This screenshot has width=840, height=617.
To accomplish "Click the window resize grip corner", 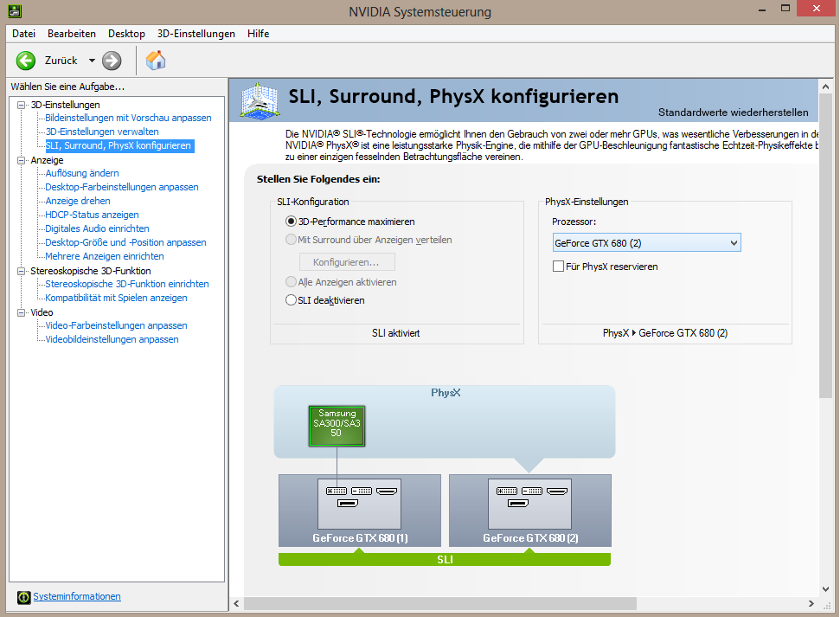I will 827,605.
